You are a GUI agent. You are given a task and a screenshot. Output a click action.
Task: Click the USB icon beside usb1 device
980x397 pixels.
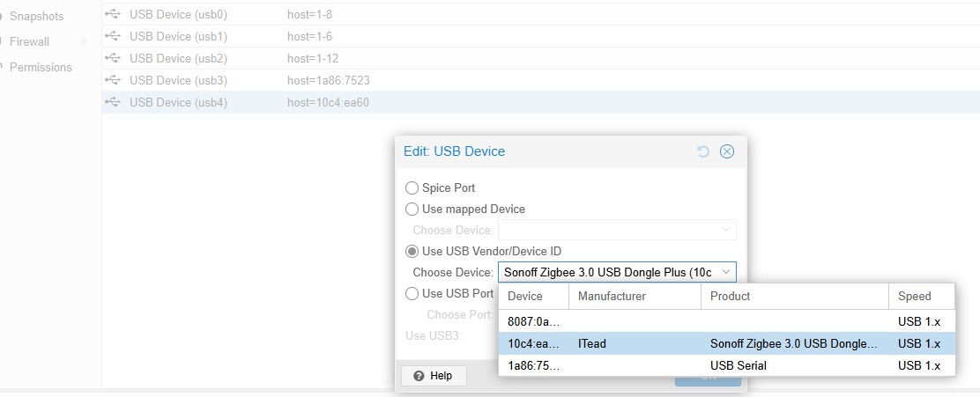(x=113, y=36)
